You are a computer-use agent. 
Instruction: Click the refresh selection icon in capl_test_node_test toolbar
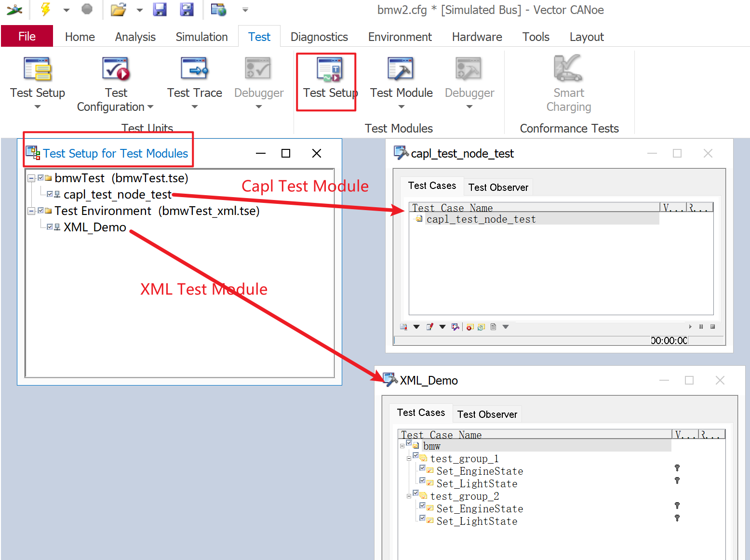(x=481, y=327)
